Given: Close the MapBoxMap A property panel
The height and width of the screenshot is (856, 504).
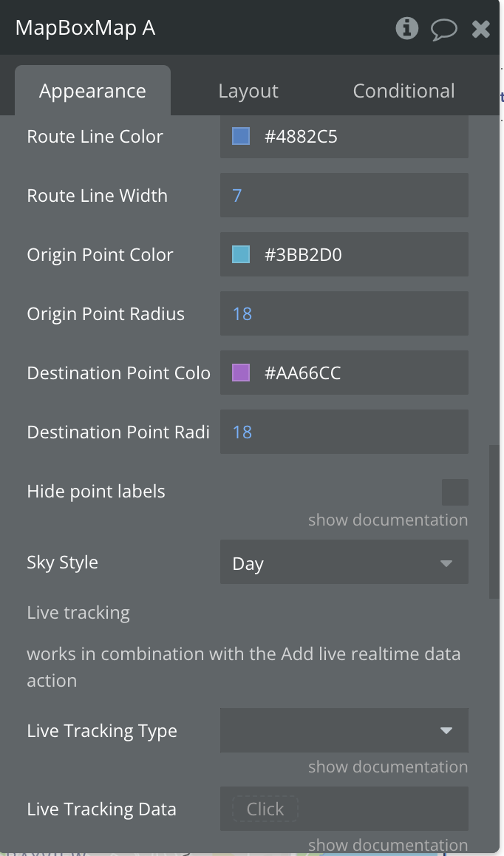Looking at the screenshot, I should click(x=480, y=28).
